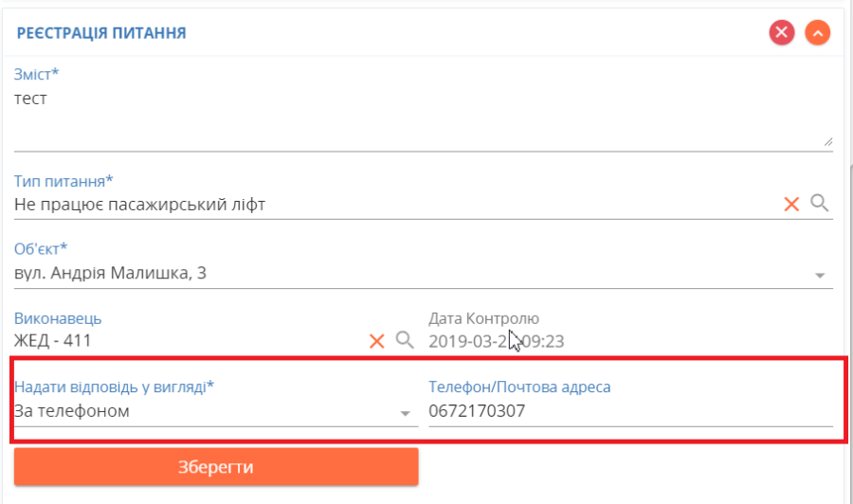Click the Телефон/Почтова адреса label

tap(519, 387)
